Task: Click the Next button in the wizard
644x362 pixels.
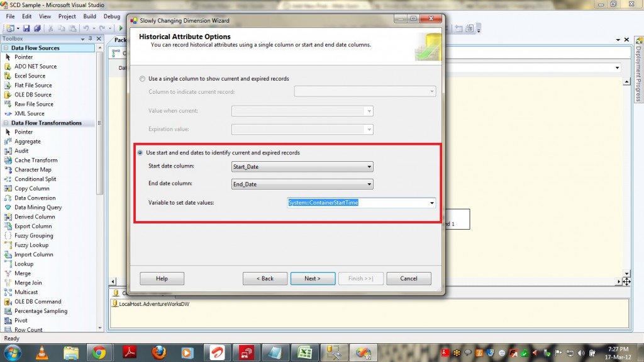Action: (312, 278)
